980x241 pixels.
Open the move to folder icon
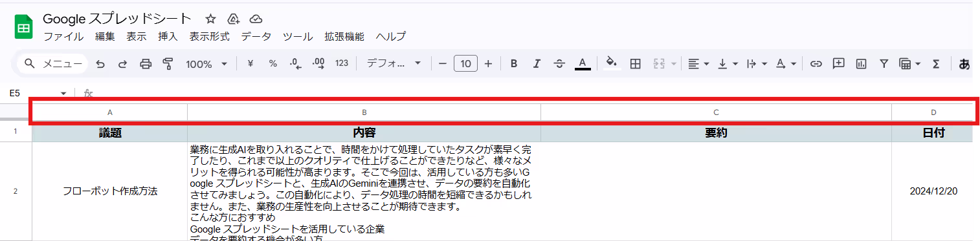[234, 19]
